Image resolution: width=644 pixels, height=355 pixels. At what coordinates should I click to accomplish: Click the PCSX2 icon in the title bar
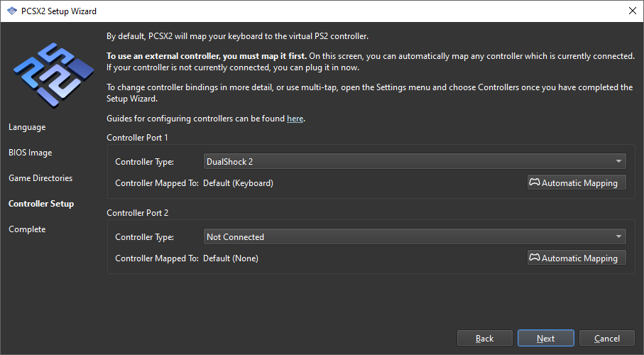[x=11, y=11]
